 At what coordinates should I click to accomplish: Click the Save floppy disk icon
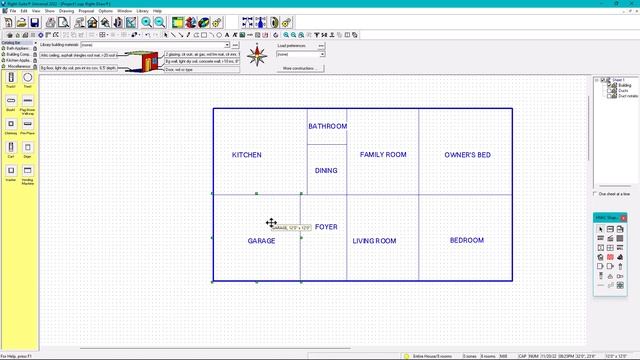point(35,22)
